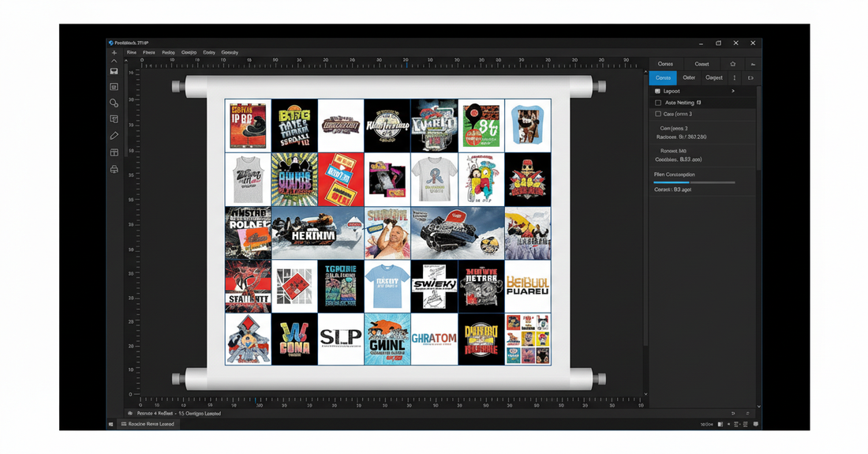The image size is (868, 454).
Task: Select the grey tank top design thumbnail
Action: (x=248, y=179)
